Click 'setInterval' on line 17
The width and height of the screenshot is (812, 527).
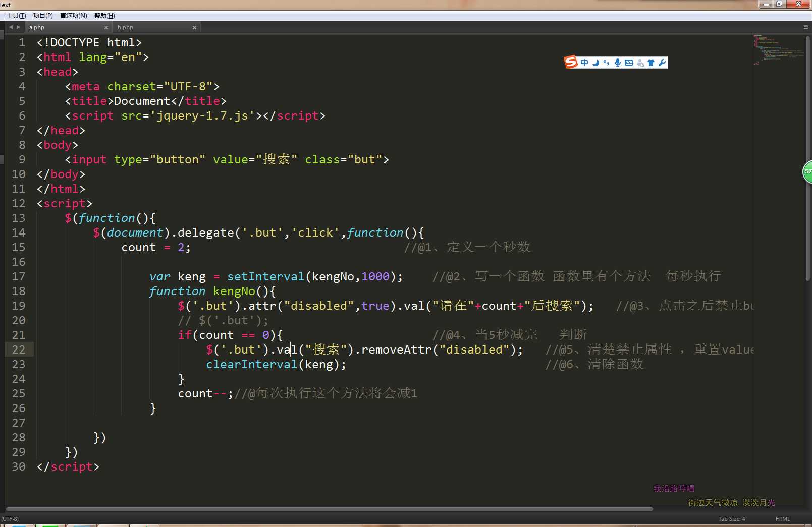pyautogui.click(x=266, y=276)
